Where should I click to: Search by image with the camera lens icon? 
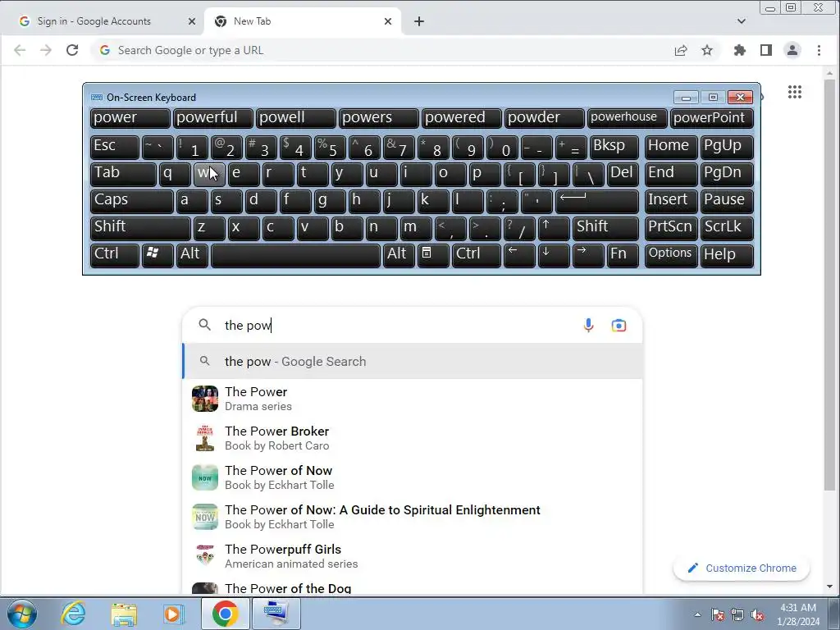point(619,325)
